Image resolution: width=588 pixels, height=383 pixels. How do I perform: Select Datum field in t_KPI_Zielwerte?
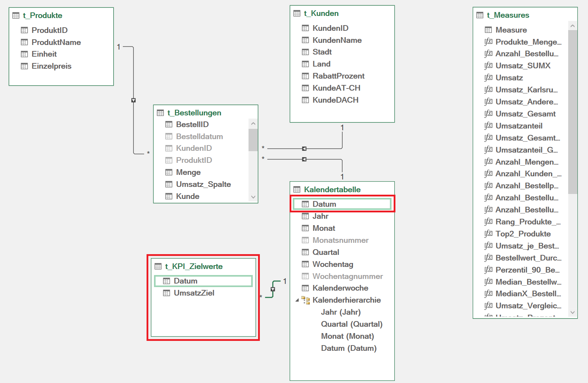tap(185, 281)
